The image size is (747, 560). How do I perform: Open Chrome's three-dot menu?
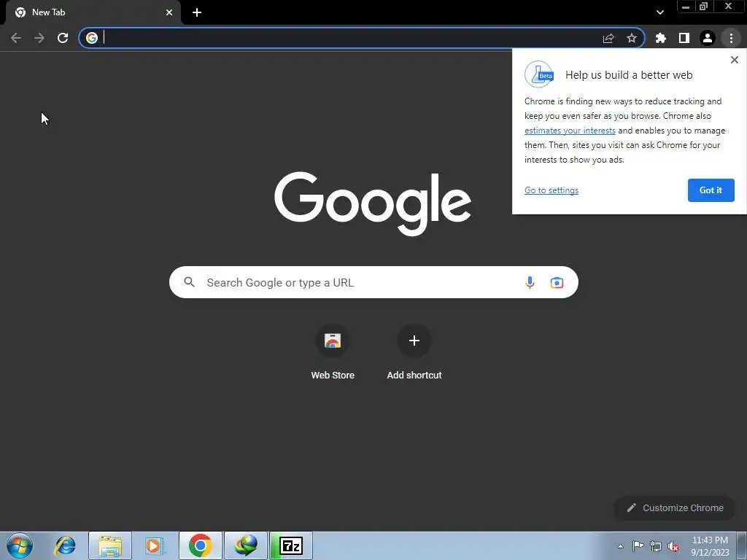point(731,38)
